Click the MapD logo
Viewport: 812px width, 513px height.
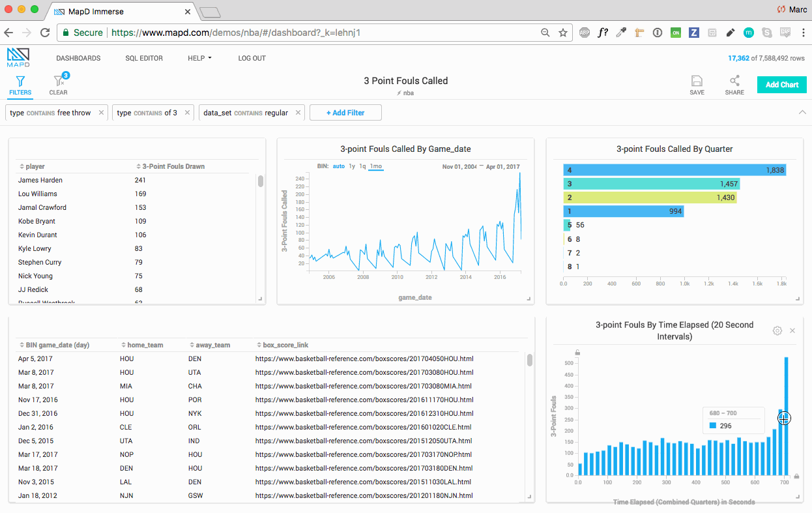tap(18, 57)
